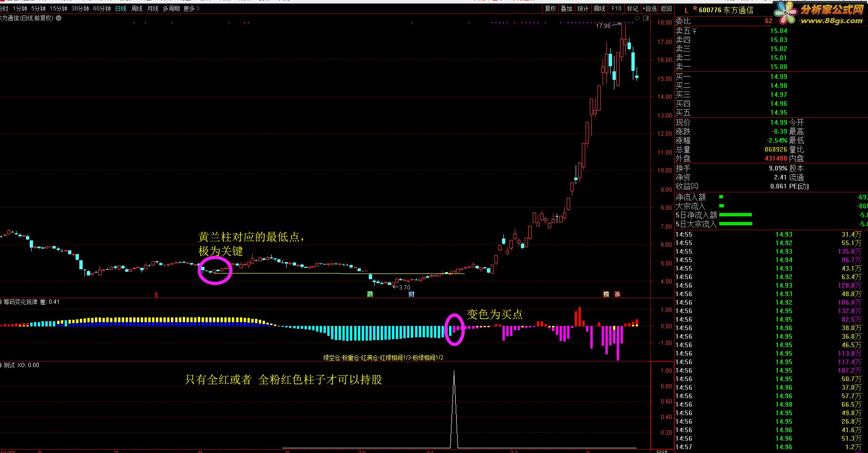Select the 买一 price 14.99
This screenshot has width=868, height=453.
tap(779, 77)
